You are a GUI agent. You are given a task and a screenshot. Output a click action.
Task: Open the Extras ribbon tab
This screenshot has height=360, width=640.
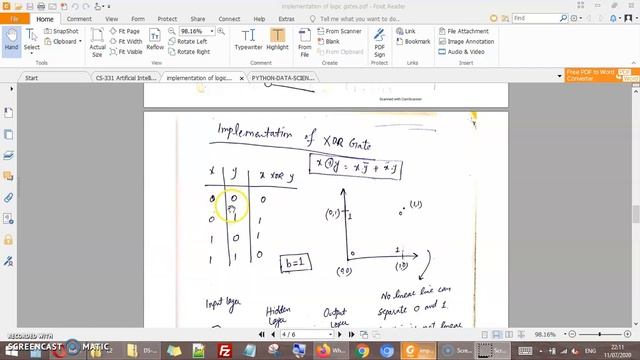tap(286, 19)
